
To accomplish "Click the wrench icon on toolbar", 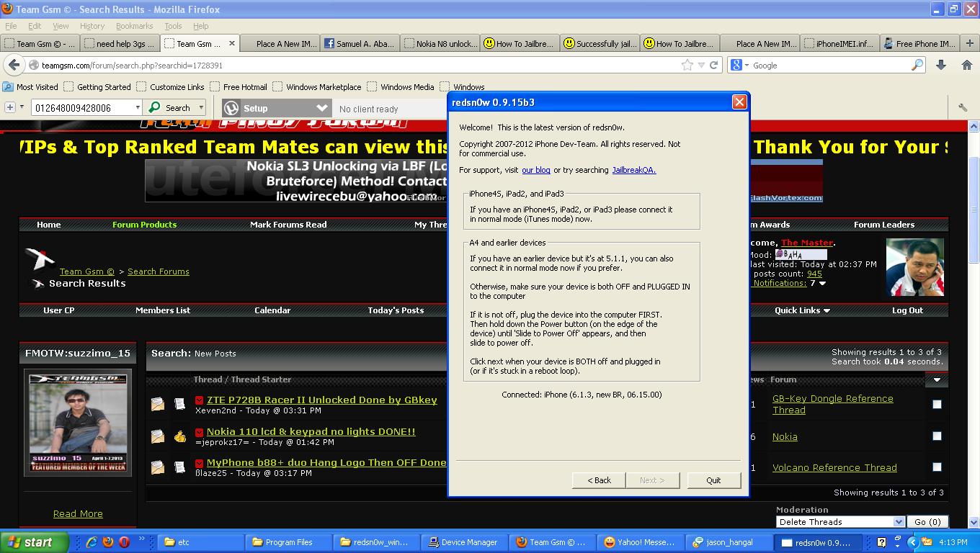I will [963, 108].
